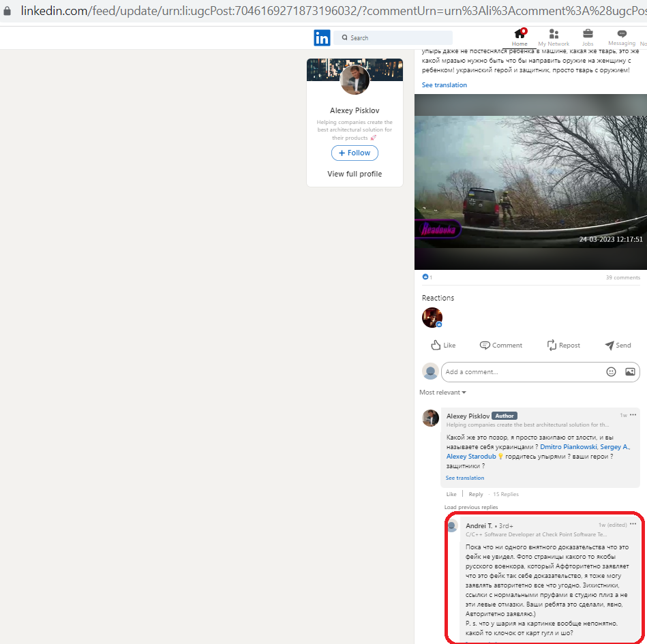Open options menu on Andrei T.'s reply

[x=633, y=524]
